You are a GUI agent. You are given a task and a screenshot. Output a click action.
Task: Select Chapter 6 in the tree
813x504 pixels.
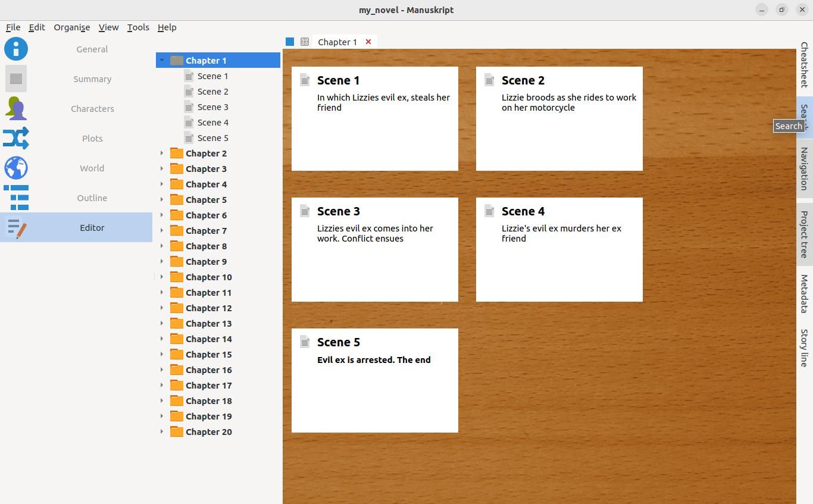[x=206, y=215]
